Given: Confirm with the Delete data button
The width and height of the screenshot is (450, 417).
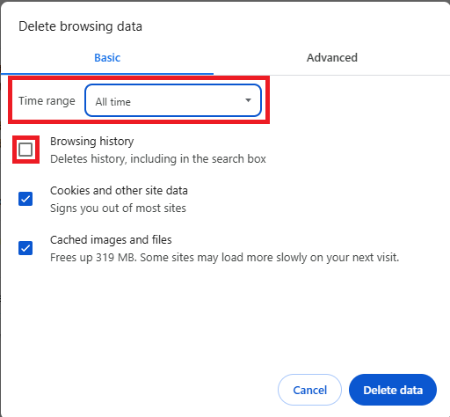Looking at the screenshot, I should [393, 390].
